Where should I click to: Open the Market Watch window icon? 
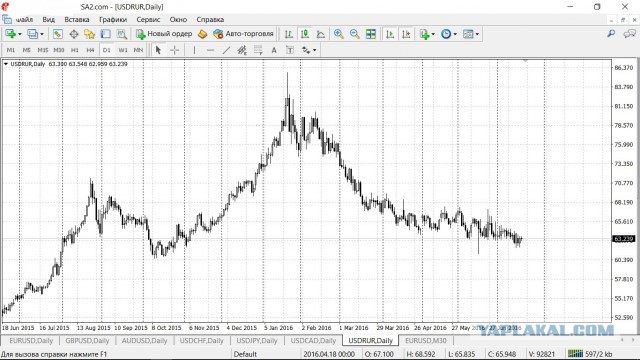click(x=58, y=34)
